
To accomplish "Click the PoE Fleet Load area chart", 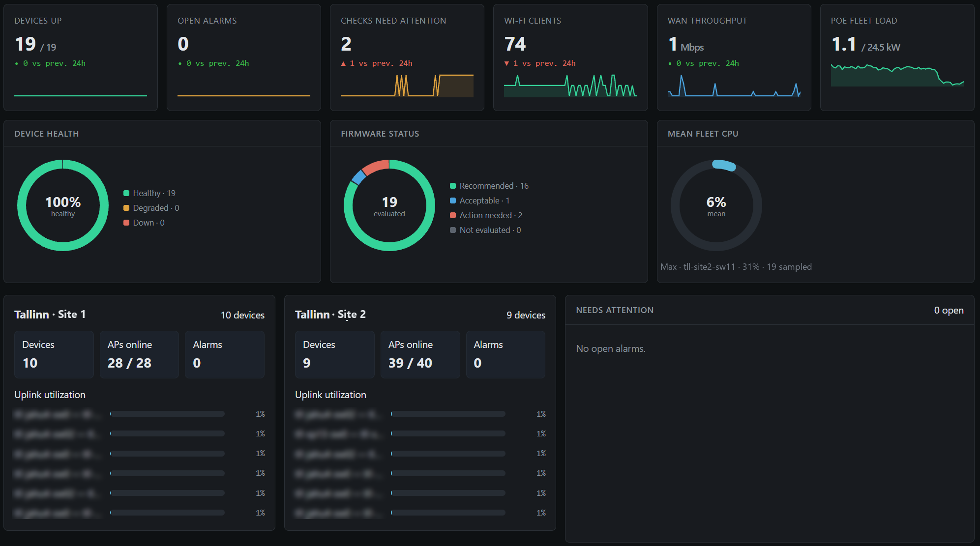I will click(897, 75).
